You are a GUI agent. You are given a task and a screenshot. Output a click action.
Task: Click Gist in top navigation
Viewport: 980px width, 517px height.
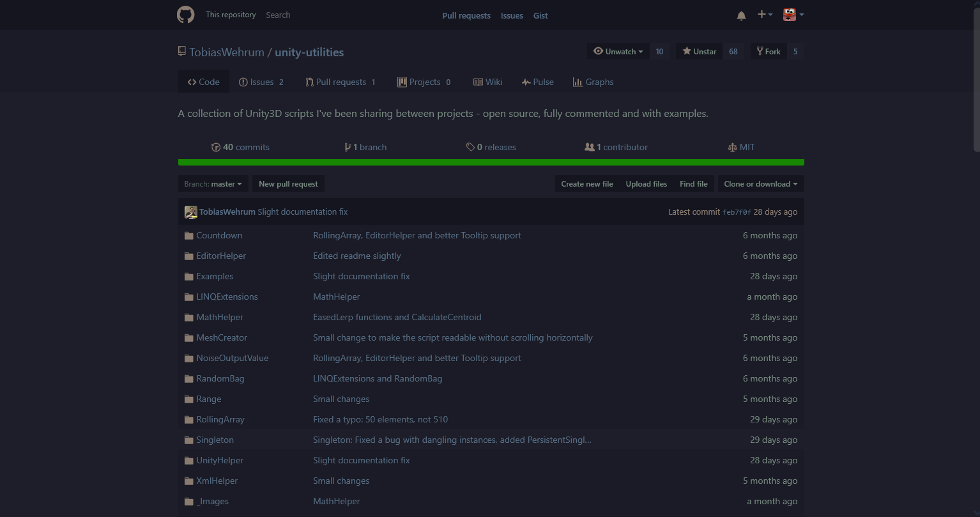pos(540,15)
